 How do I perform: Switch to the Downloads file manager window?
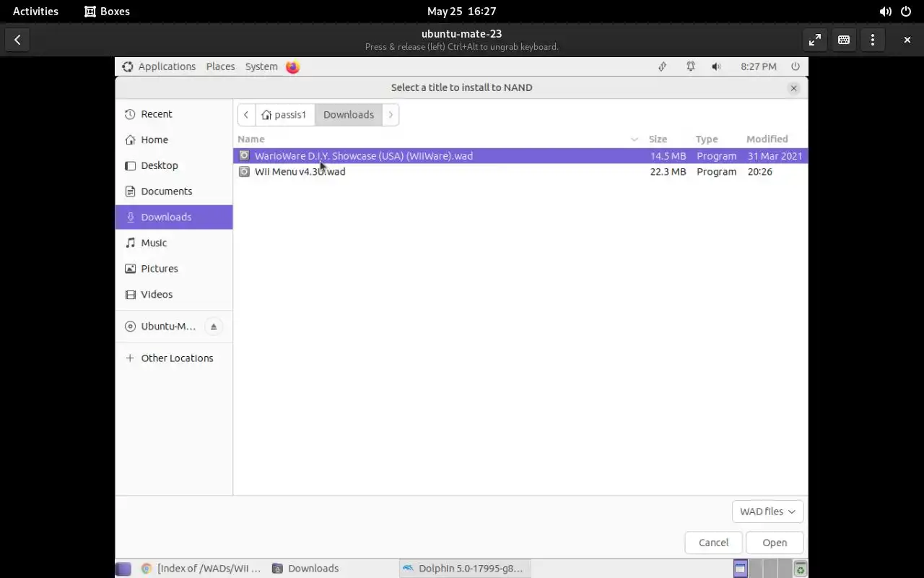pyautogui.click(x=305, y=569)
